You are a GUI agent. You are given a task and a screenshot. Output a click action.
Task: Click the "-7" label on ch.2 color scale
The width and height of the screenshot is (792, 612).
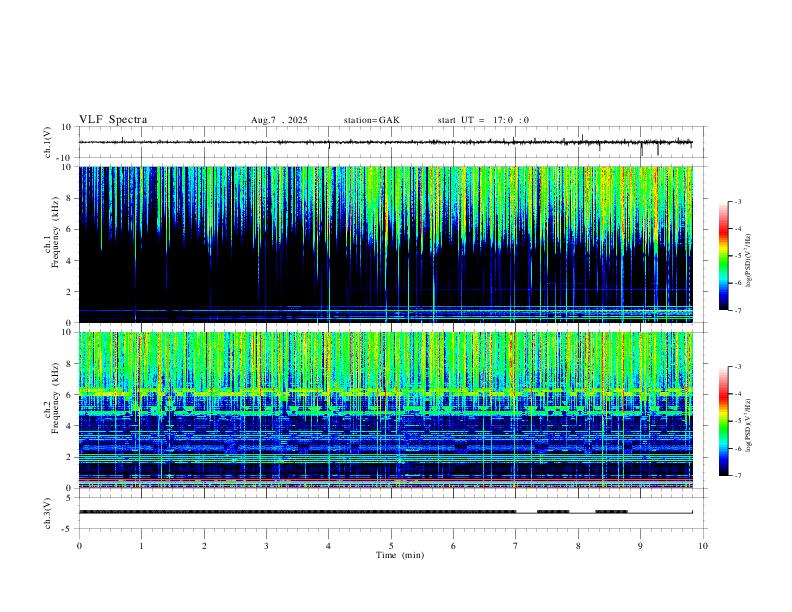(738, 475)
